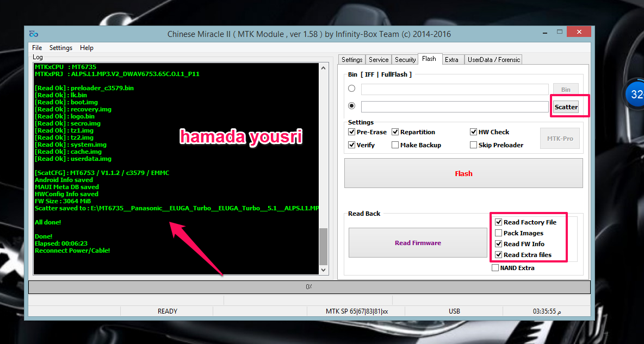Click the 0% progress bar
Screen dimensions: 644x344
point(309,287)
